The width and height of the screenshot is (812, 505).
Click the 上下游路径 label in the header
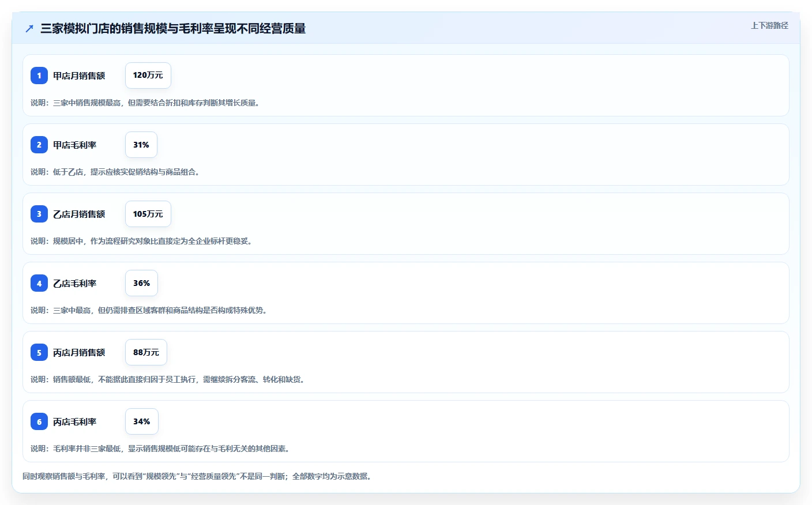(x=769, y=25)
